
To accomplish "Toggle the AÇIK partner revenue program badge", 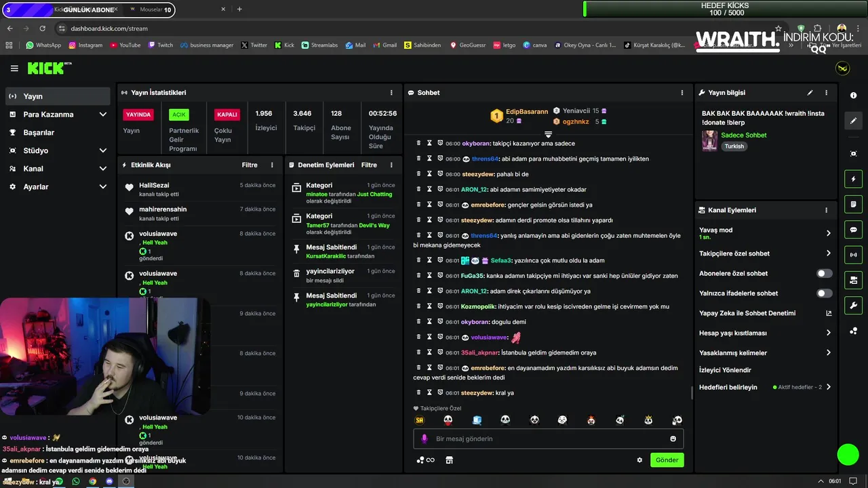I will pyautogui.click(x=178, y=115).
